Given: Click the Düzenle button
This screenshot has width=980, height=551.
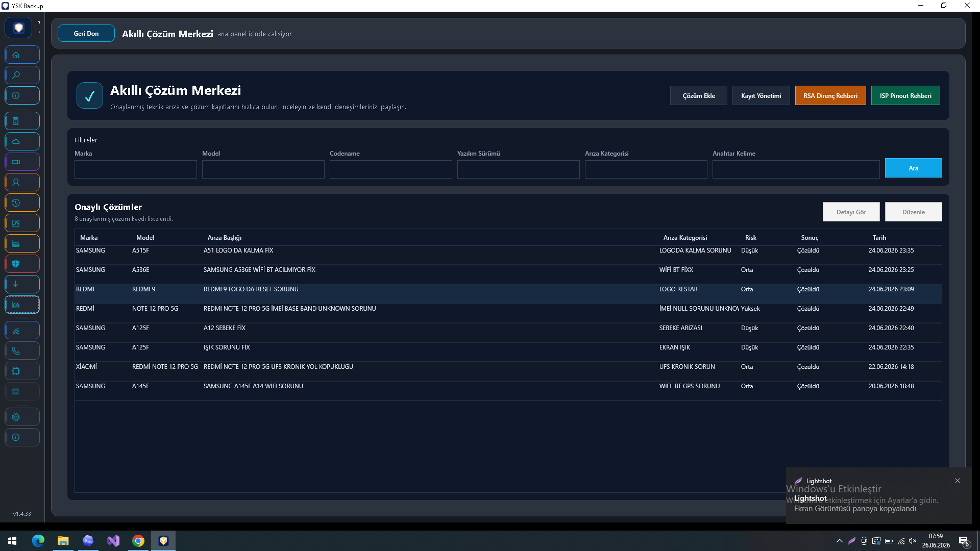Looking at the screenshot, I should coord(914,212).
